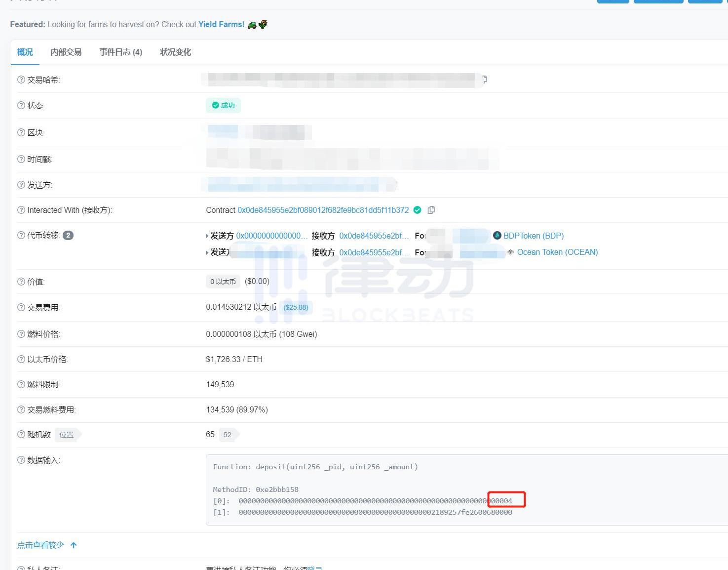Click the help icon beside 交易哈希
This screenshot has width=728, height=570.
(21, 80)
